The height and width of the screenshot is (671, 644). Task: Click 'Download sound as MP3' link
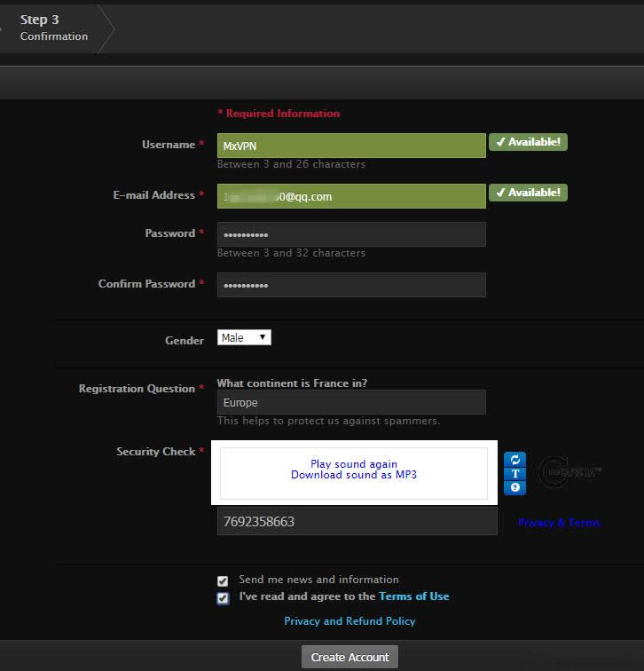(354, 475)
